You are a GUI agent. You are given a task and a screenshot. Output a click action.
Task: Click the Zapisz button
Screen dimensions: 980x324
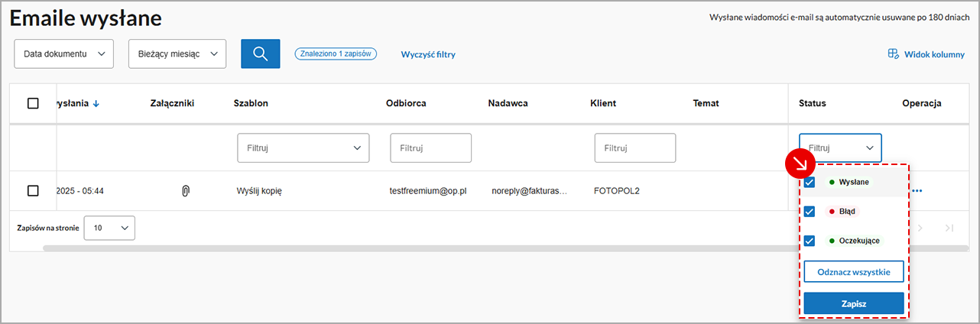[853, 303]
